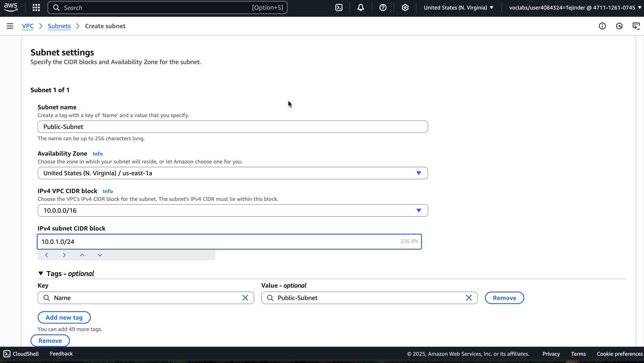Open the info panel circle icon

pos(602,26)
